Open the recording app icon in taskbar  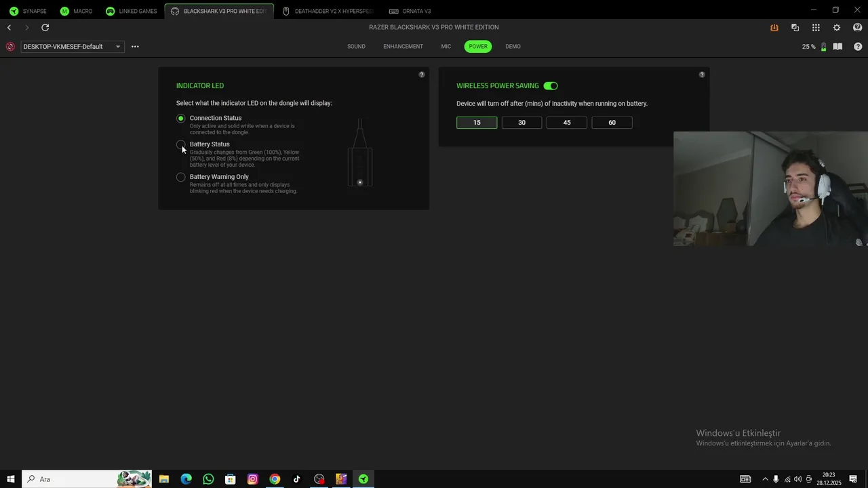319,479
